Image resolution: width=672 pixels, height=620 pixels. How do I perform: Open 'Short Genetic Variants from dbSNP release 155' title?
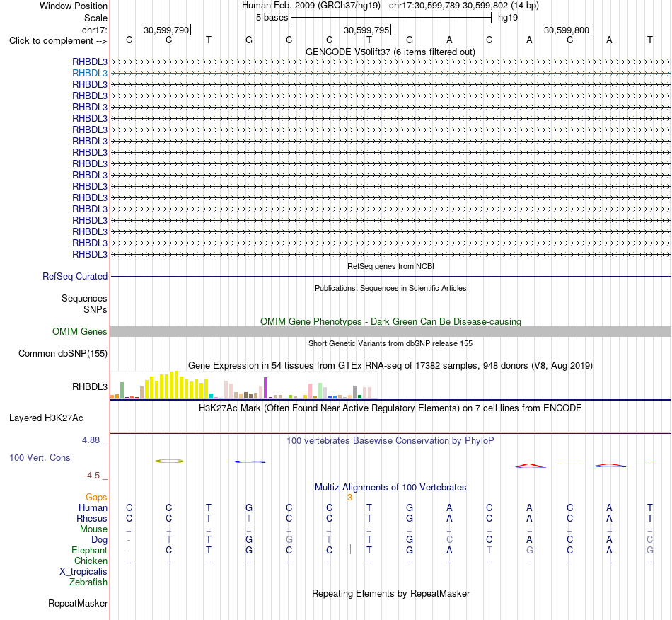390,343
